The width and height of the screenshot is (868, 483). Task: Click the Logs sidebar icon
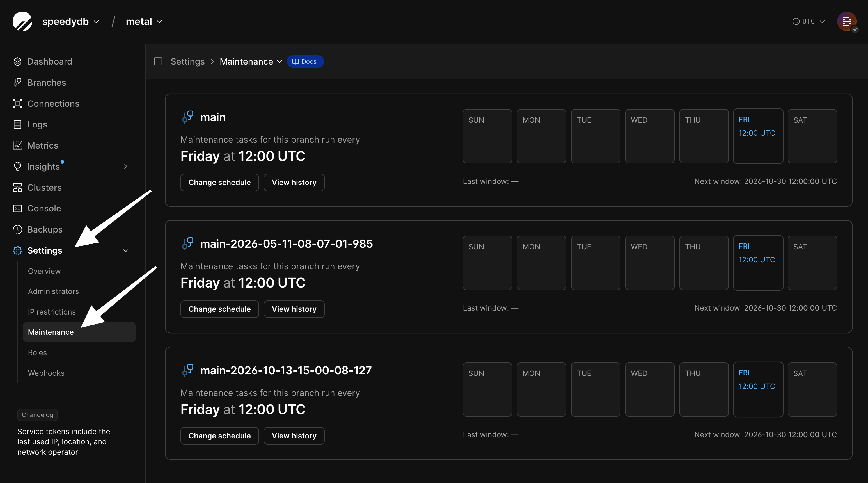pos(17,124)
